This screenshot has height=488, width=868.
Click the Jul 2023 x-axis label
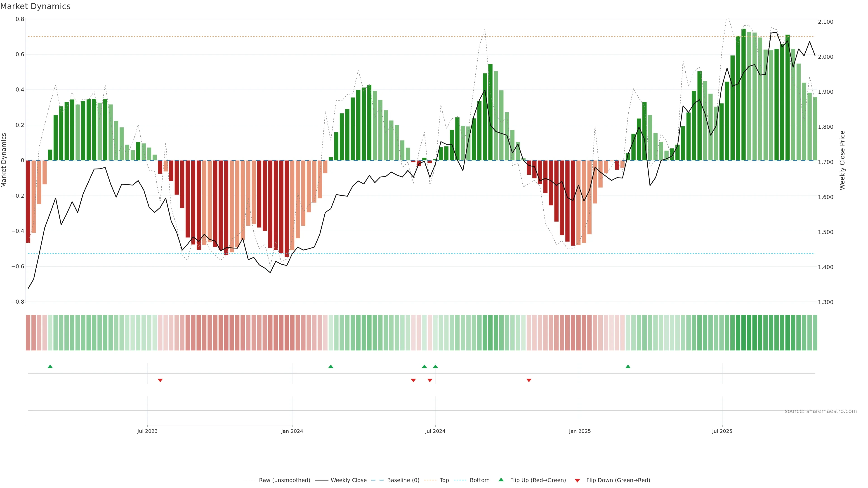147,431
